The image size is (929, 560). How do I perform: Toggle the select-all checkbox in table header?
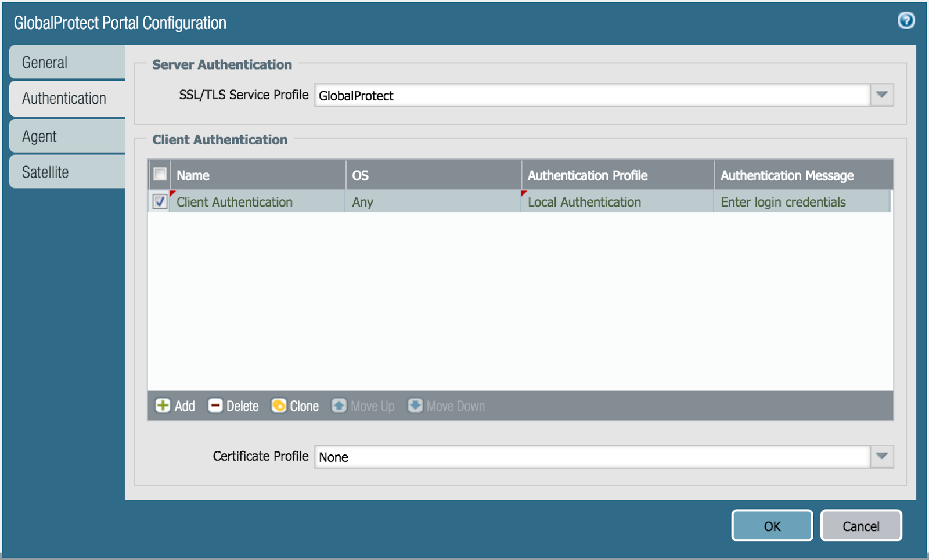(160, 174)
